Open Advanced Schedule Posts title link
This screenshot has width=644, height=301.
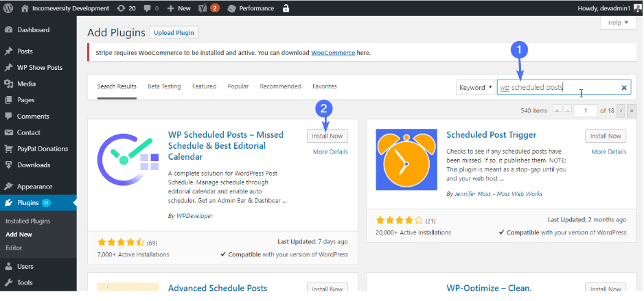tap(218, 288)
